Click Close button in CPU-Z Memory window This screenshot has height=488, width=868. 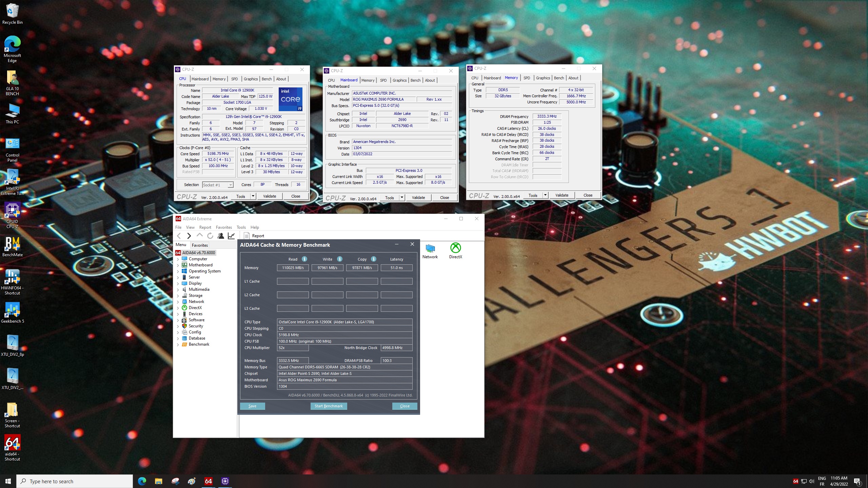588,195
